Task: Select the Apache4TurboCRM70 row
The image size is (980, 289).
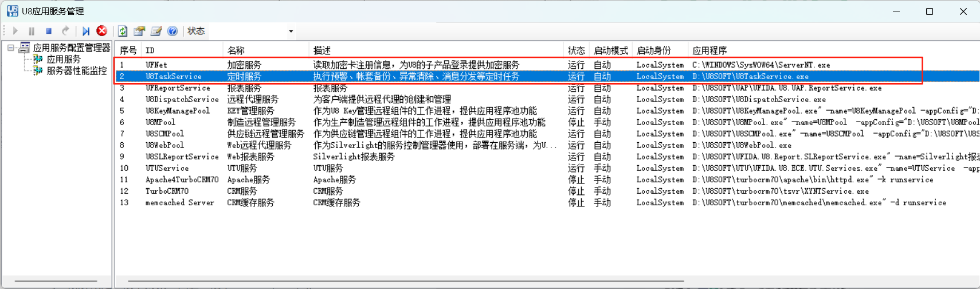Action: point(547,179)
